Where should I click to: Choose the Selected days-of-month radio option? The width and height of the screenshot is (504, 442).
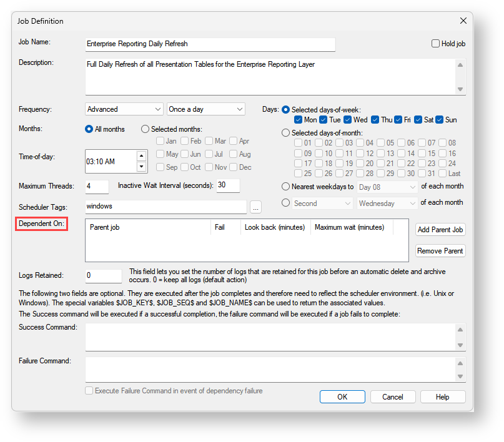[286, 133]
